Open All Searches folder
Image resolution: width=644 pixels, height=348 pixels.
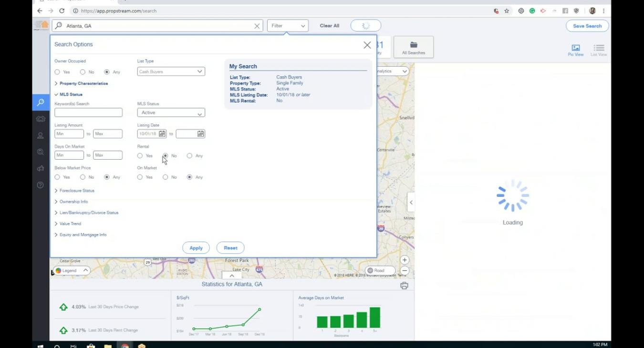414,48
